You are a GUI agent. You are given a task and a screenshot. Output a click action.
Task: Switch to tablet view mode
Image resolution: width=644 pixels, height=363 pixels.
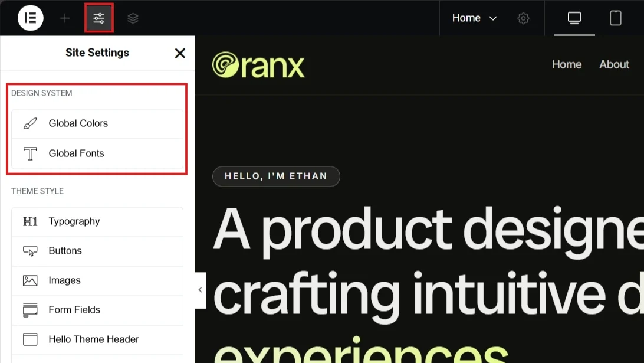[x=615, y=18]
